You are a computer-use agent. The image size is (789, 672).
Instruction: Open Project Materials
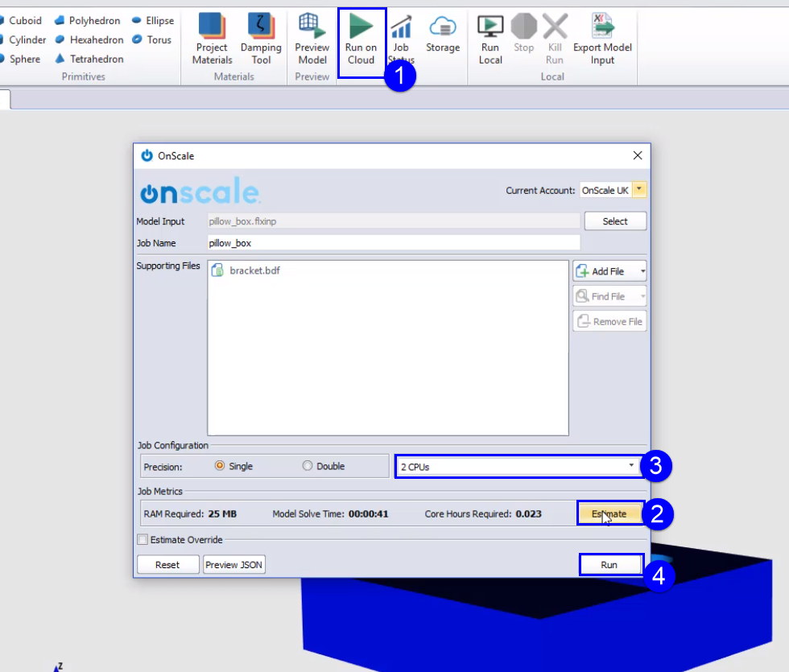[x=212, y=39]
